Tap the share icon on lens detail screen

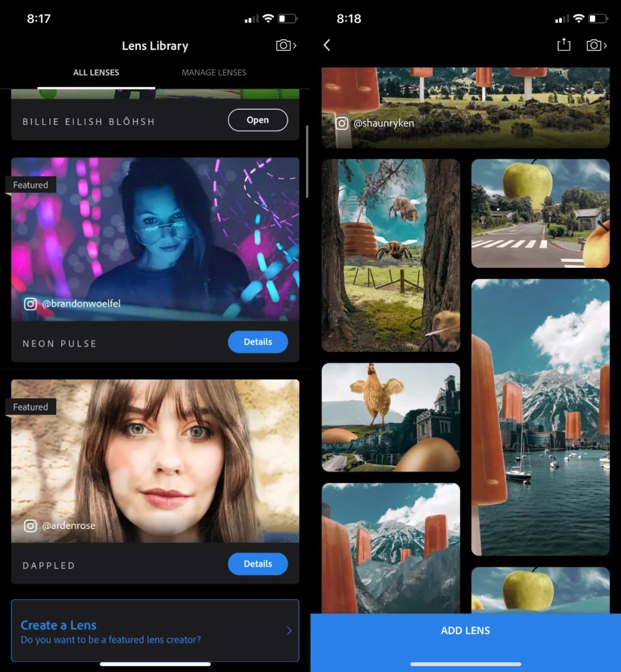563,45
